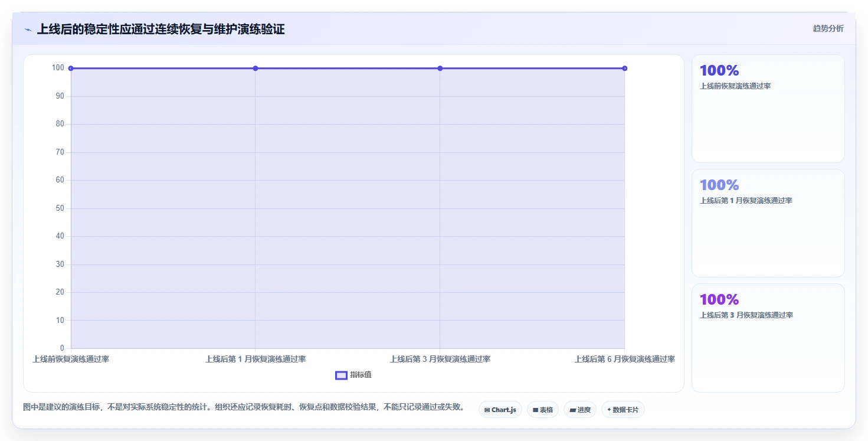Click the y-axis value 50
Viewport: 868px width, 441px height.
(x=60, y=208)
